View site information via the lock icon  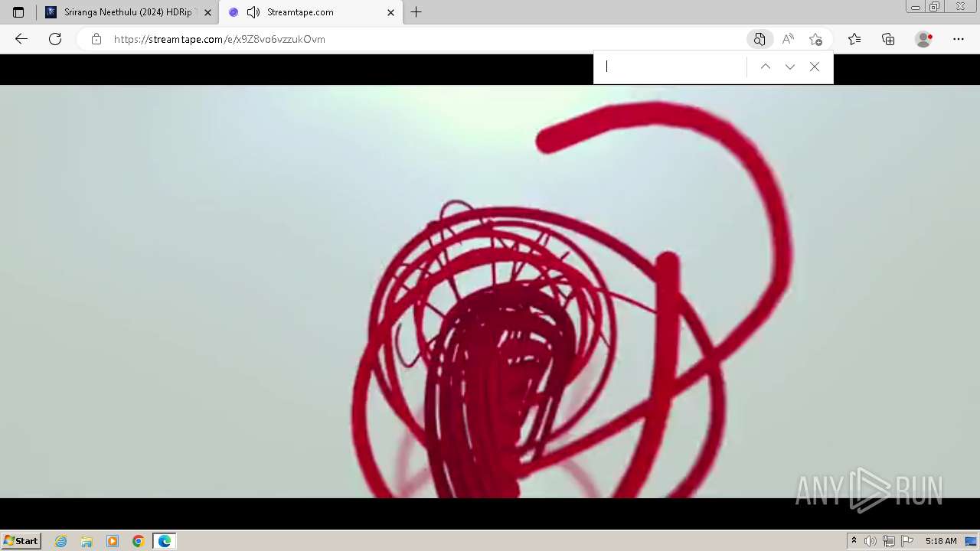(96, 39)
